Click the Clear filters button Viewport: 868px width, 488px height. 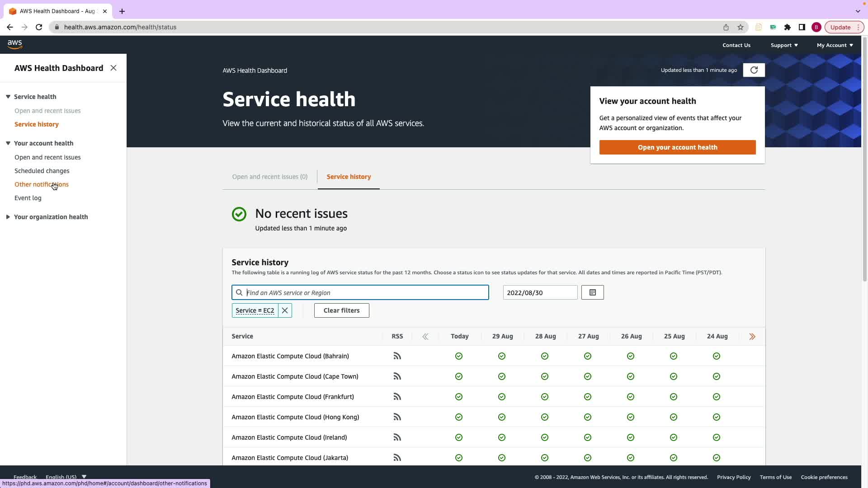(x=341, y=310)
